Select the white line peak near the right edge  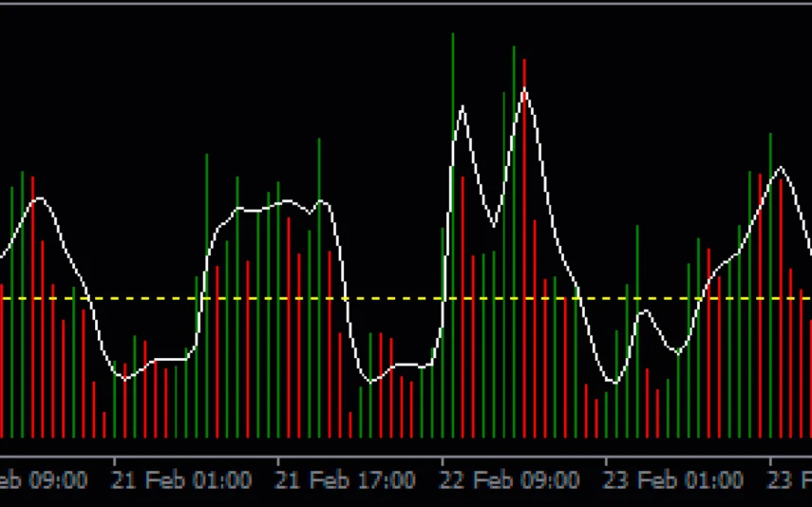point(781,168)
